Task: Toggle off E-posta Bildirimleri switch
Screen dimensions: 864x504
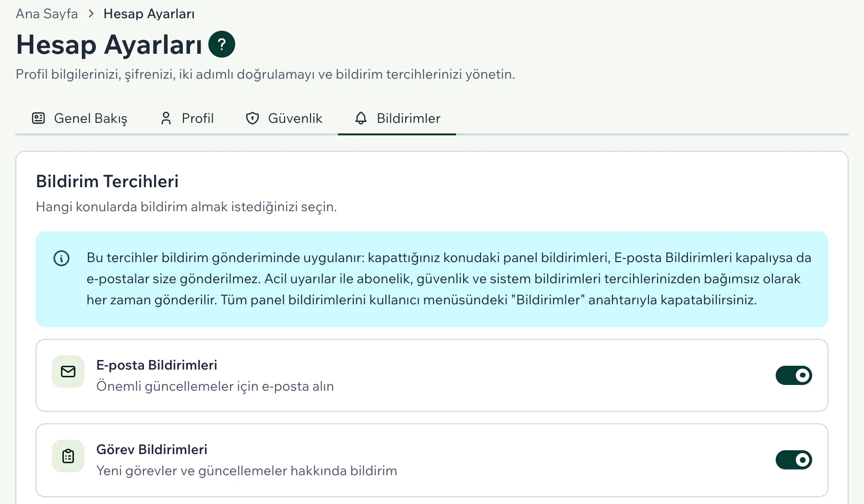Action: click(794, 375)
